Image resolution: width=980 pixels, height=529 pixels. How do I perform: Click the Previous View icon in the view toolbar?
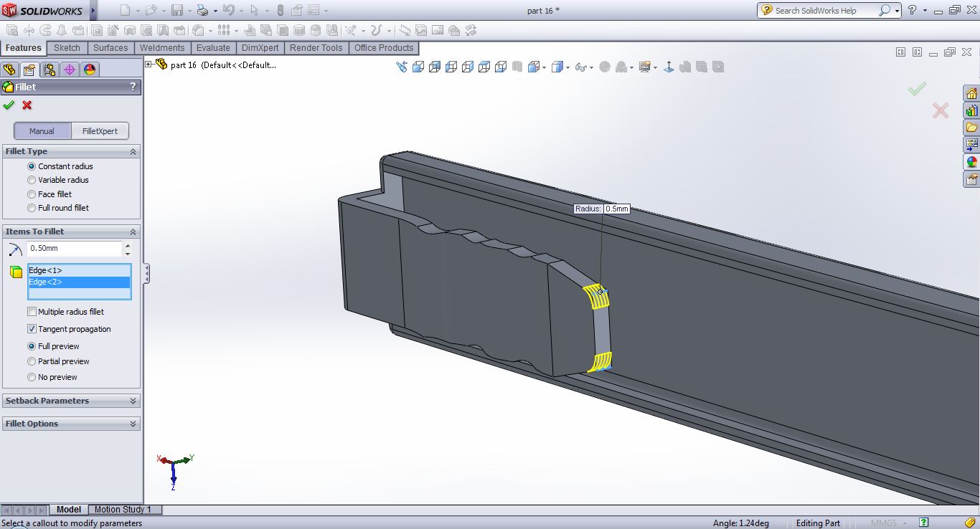(x=401, y=67)
